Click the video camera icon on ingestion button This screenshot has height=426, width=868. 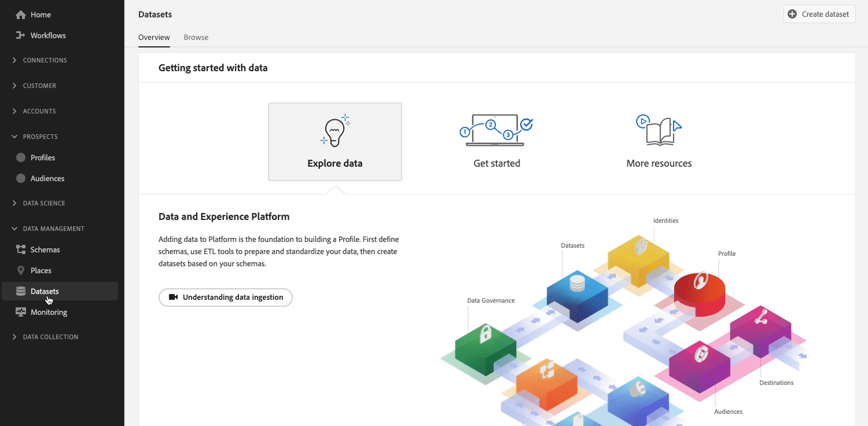173,297
